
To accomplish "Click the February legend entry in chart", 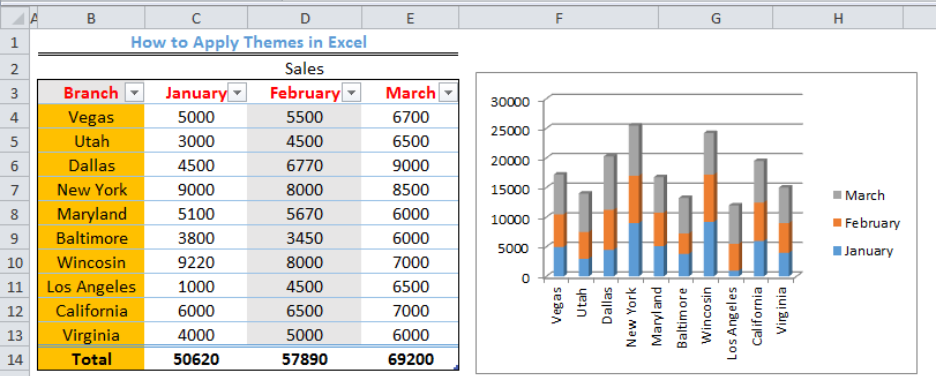I will coord(866,223).
